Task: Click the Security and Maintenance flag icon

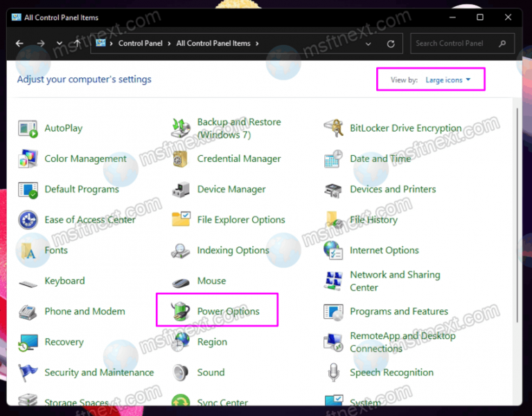Action: 28,372
